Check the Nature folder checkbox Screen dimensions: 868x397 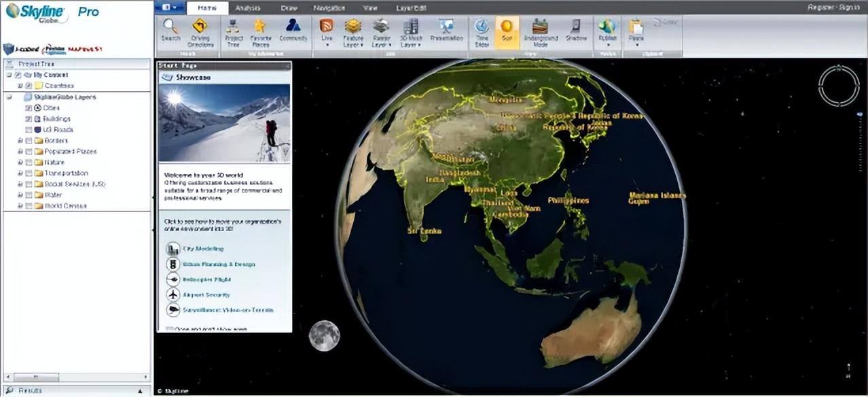click(x=29, y=162)
